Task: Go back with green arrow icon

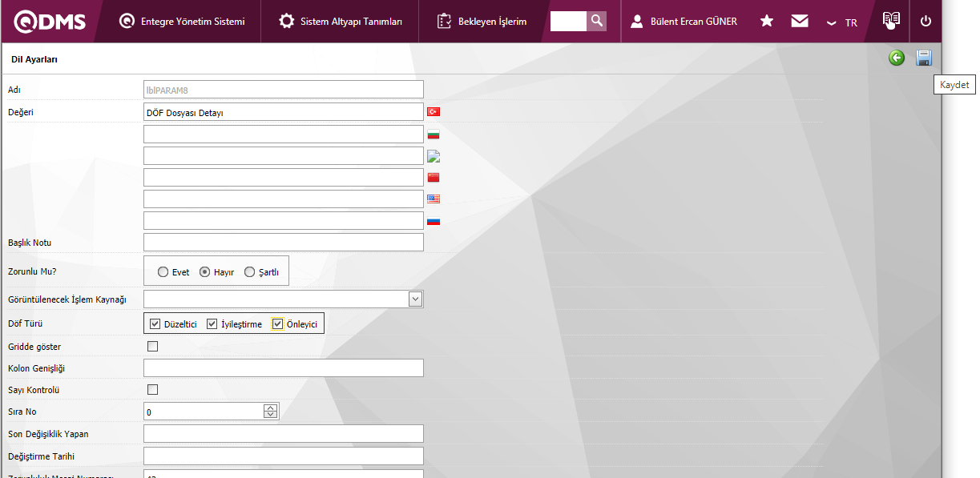Action: click(x=897, y=58)
